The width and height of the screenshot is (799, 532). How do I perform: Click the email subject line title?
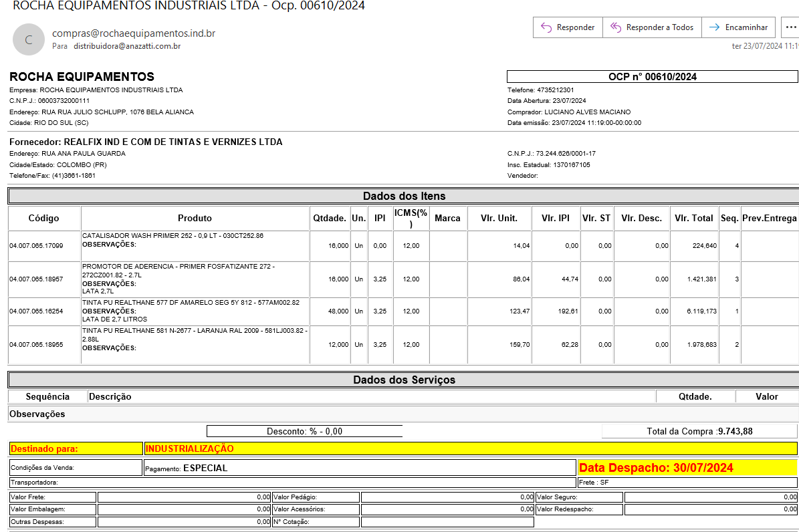pyautogui.click(x=189, y=6)
